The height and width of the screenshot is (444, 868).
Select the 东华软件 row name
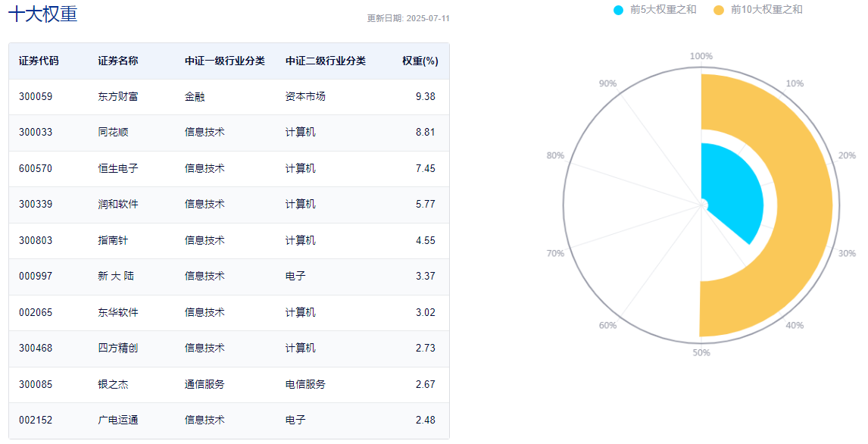click(118, 312)
